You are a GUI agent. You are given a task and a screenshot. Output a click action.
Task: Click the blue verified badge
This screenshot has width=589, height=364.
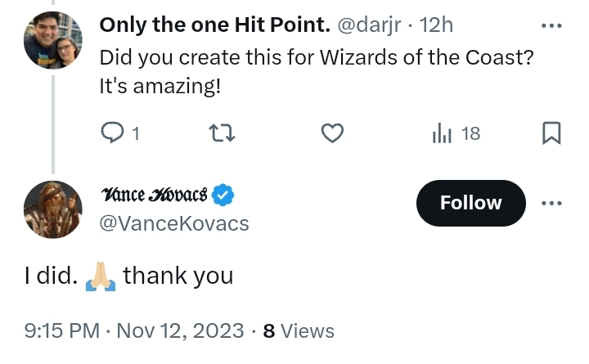223,195
